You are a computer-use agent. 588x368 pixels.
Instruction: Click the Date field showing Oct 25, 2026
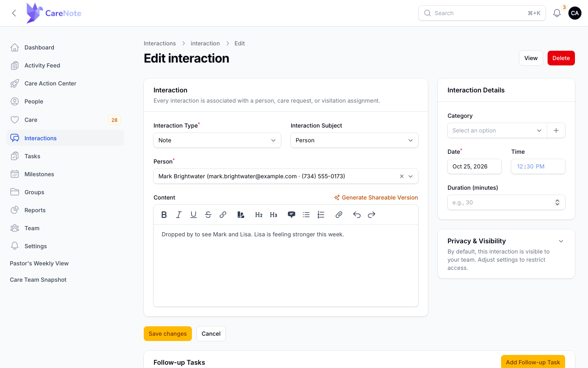tap(474, 166)
